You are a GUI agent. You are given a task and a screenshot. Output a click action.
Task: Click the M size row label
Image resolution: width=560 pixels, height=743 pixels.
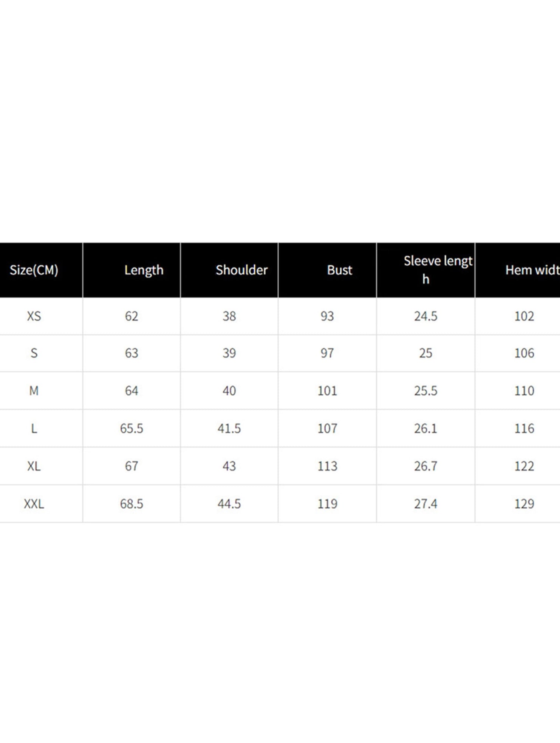click(x=34, y=390)
